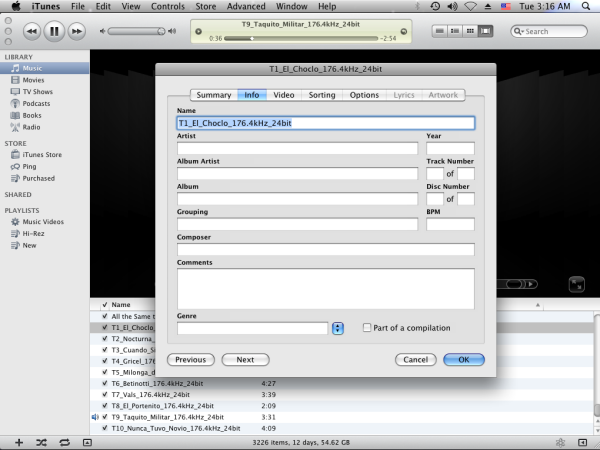This screenshot has width=600, height=450.
Task: Go to the Next track info
Action: [x=245, y=360]
